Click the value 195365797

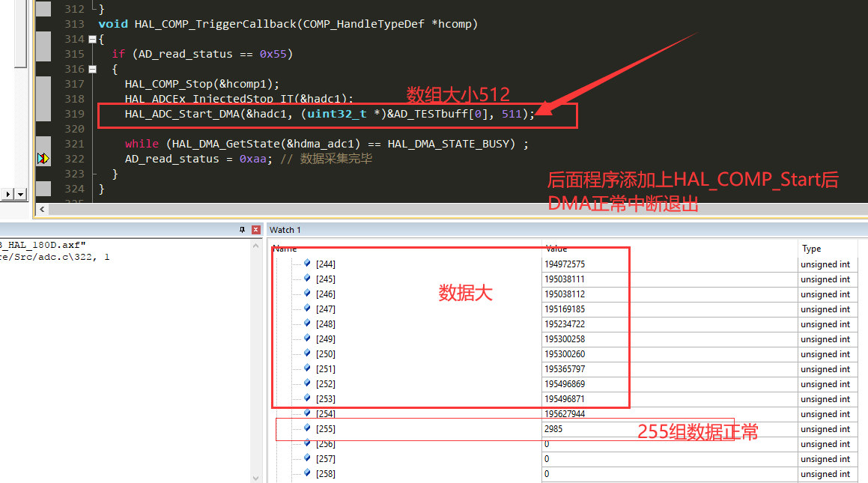pyautogui.click(x=564, y=368)
